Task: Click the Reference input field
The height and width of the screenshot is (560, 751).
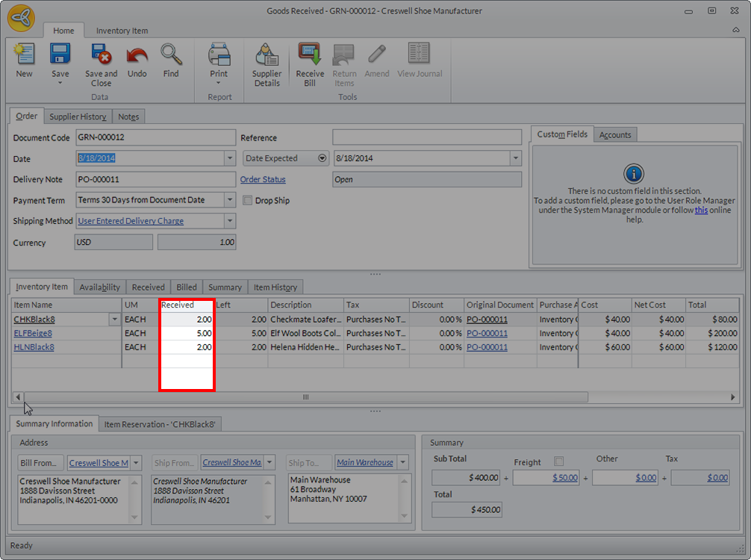Action: [x=426, y=137]
